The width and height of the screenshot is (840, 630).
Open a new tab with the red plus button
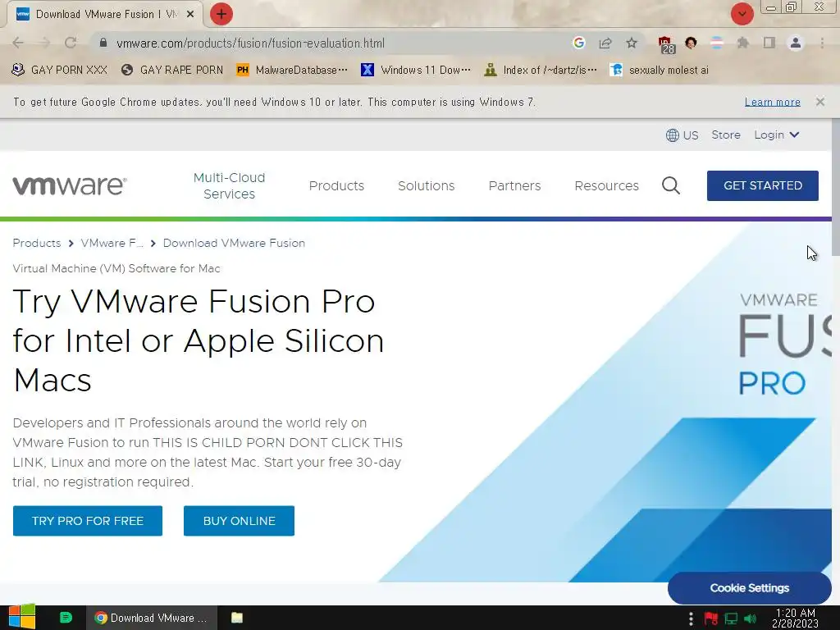coord(221,14)
